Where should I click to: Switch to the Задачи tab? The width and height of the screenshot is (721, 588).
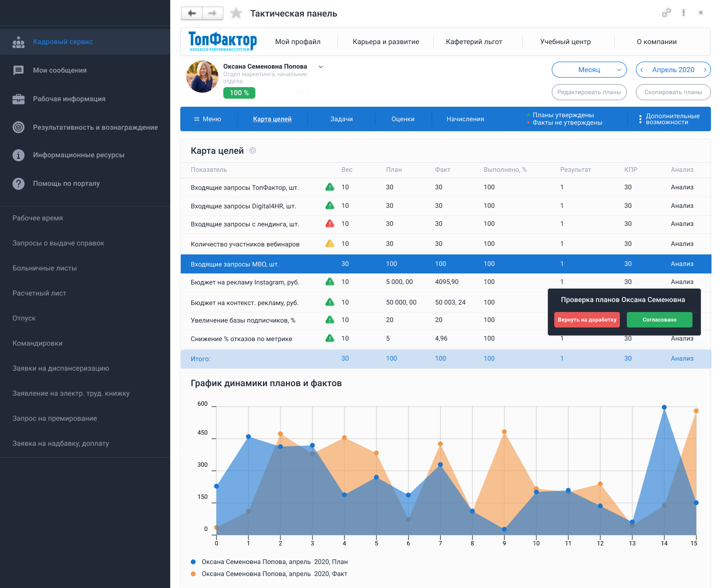[x=341, y=119]
